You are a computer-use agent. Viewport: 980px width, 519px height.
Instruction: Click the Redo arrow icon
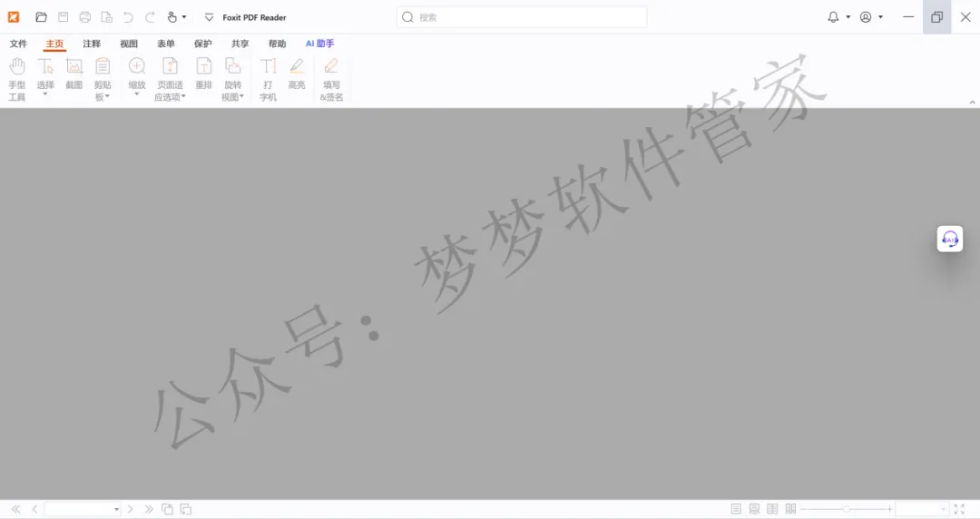tap(150, 17)
